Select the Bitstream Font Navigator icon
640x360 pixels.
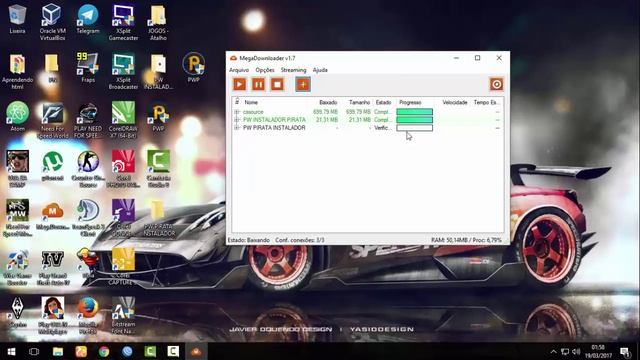pyautogui.click(x=123, y=316)
